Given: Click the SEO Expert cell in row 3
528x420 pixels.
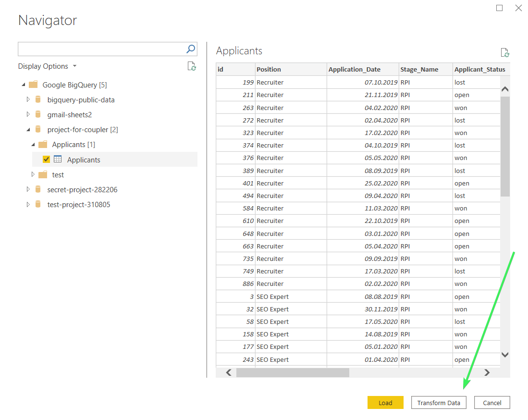Looking at the screenshot, I should pos(291,296).
